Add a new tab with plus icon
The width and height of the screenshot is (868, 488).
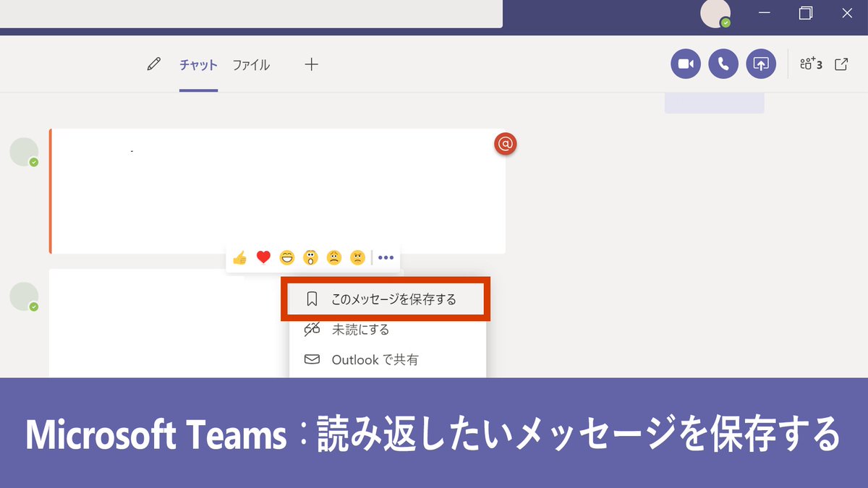(311, 64)
